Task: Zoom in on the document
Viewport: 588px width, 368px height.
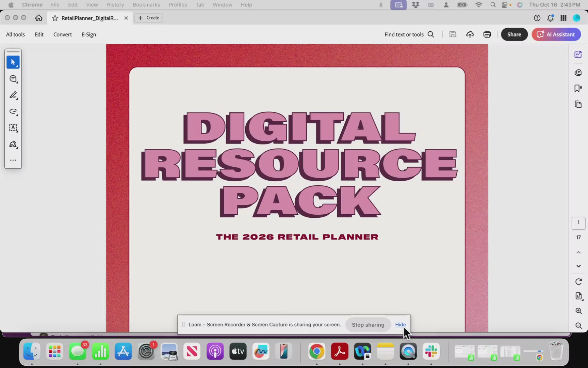Action: (x=578, y=310)
